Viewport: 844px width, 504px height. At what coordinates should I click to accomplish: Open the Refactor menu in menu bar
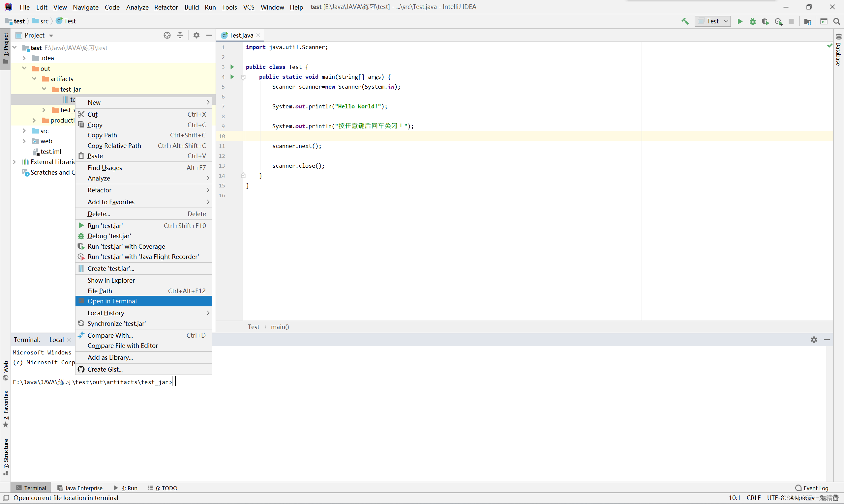coord(166,7)
